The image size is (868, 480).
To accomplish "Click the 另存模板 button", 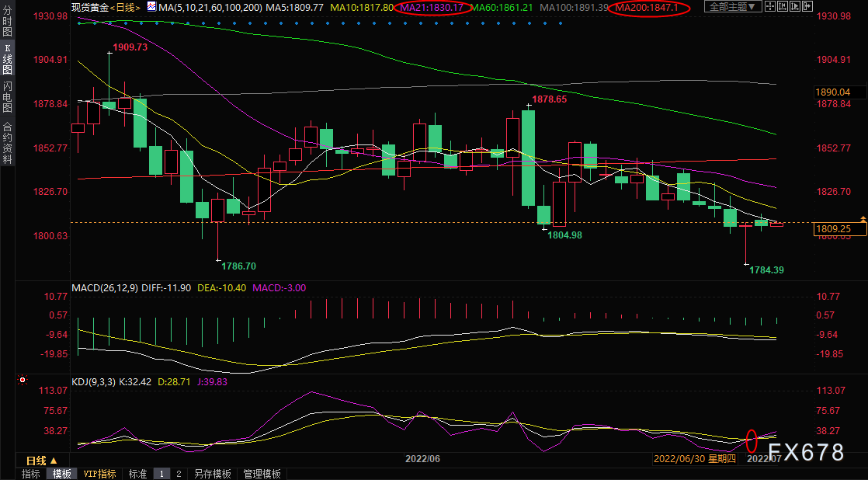I will tap(213, 474).
